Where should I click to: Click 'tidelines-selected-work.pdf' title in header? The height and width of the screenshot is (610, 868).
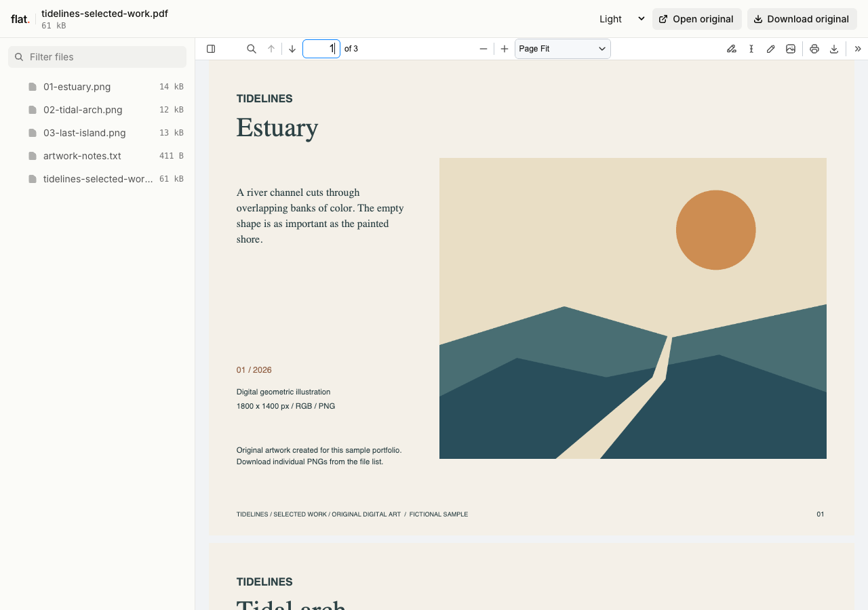[104, 14]
